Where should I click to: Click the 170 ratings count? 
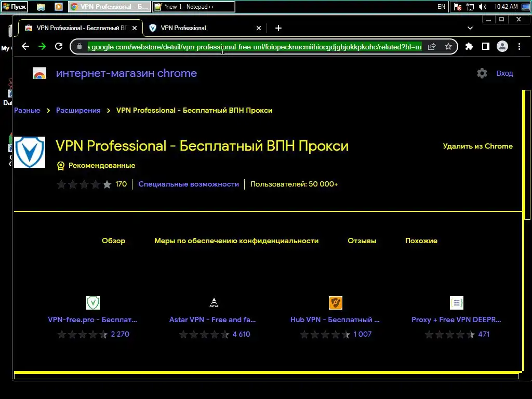coord(121,184)
